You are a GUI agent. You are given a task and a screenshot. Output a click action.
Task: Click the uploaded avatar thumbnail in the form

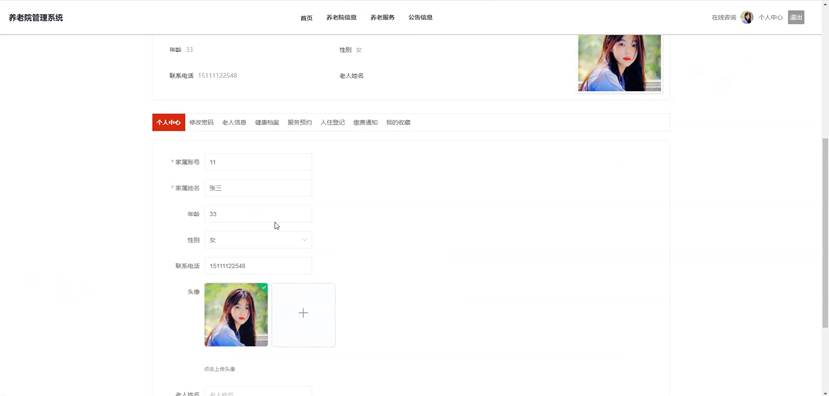click(236, 315)
